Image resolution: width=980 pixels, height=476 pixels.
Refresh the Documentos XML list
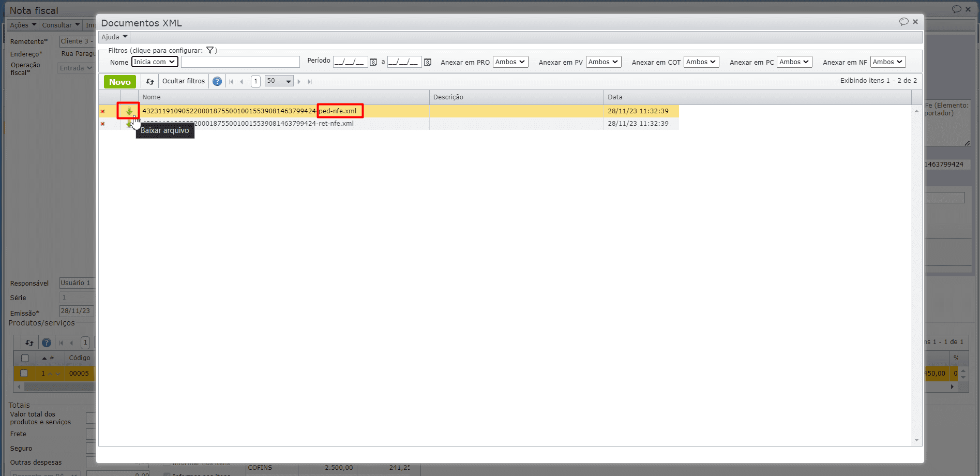[x=150, y=82]
